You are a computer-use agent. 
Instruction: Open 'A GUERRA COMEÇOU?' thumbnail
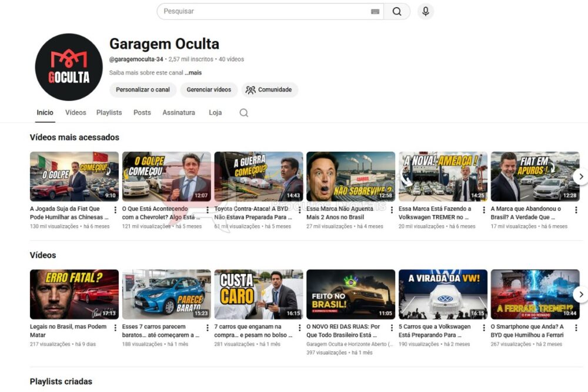pos(259,176)
